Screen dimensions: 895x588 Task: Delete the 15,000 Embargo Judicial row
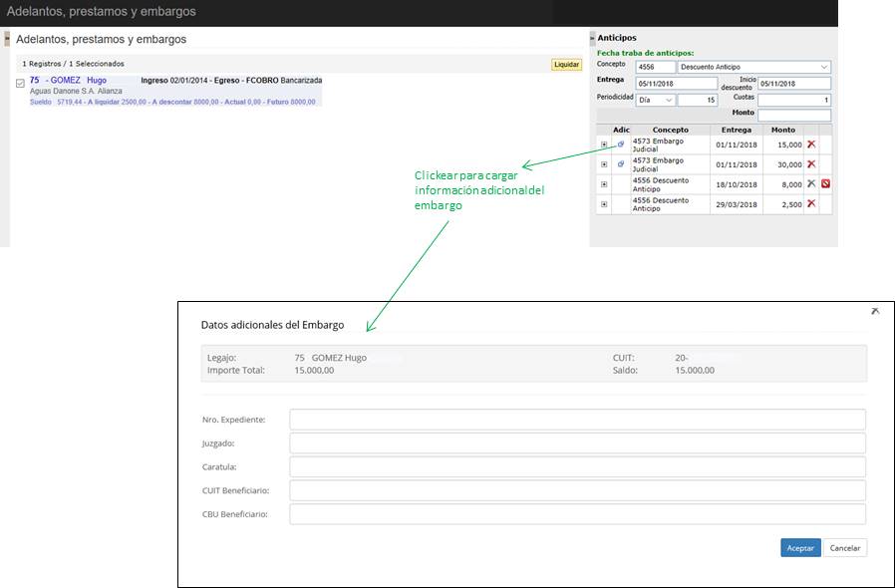pyautogui.click(x=811, y=145)
